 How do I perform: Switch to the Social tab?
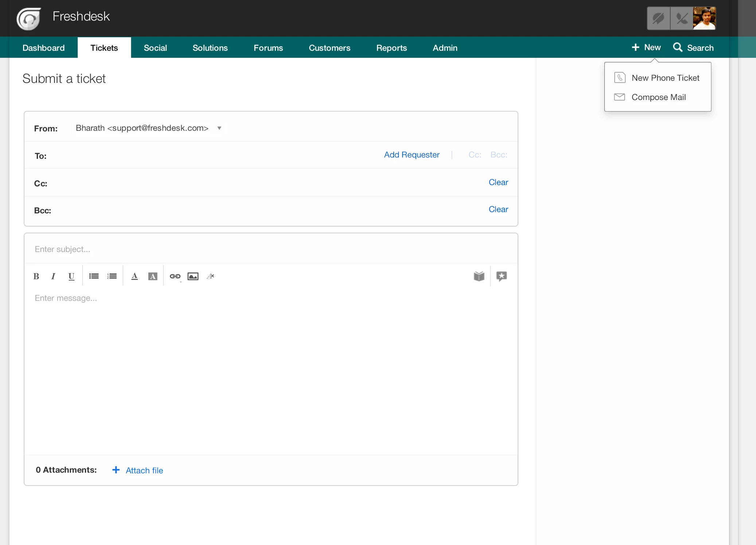(155, 48)
